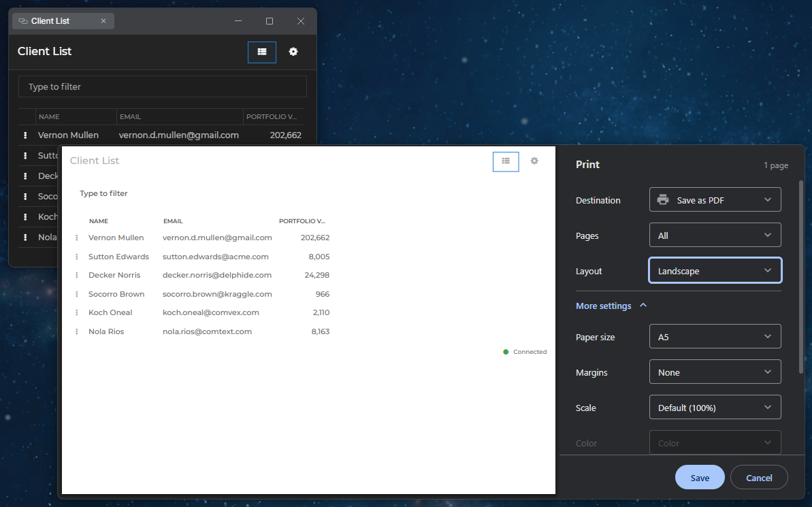
Task: Open the Scale dropdown set to Default (100%)
Action: tap(715, 407)
